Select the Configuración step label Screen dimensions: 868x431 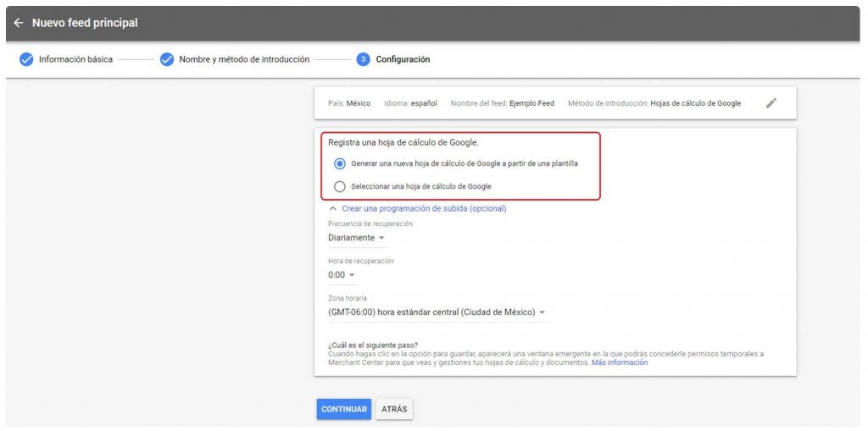pos(403,59)
